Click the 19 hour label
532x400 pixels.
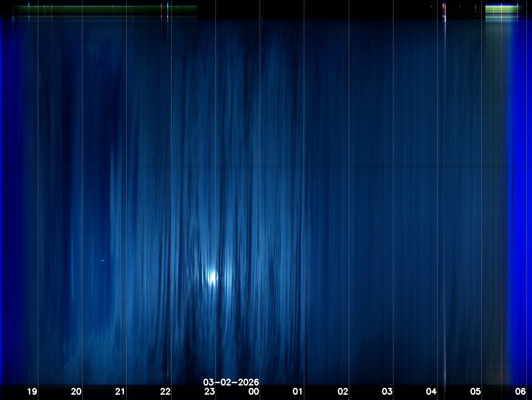pyautogui.click(x=32, y=392)
